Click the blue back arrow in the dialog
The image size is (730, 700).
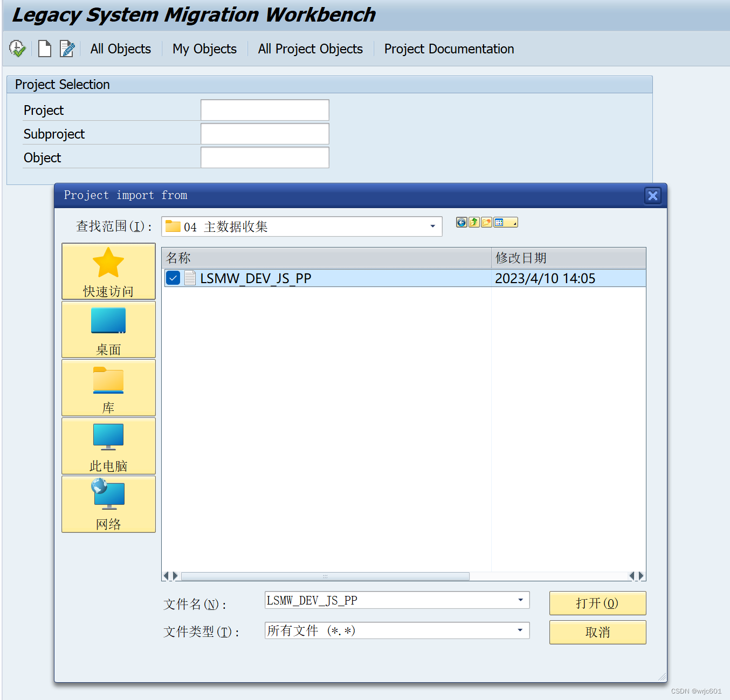(x=461, y=222)
